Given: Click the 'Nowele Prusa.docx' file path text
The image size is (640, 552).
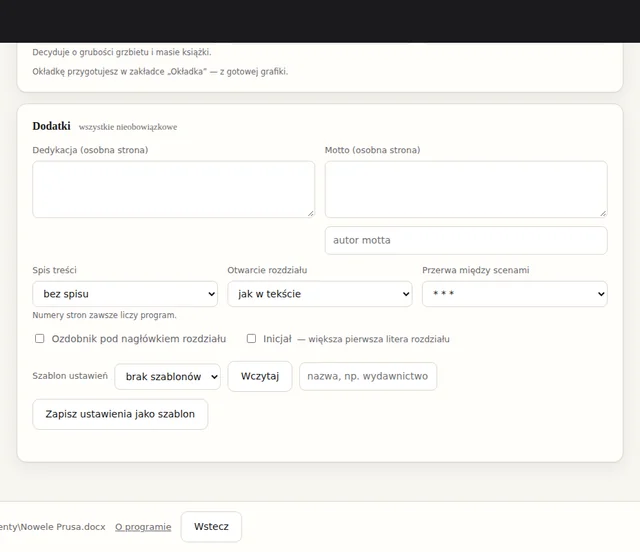Looking at the screenshot, I should [53, 527].
